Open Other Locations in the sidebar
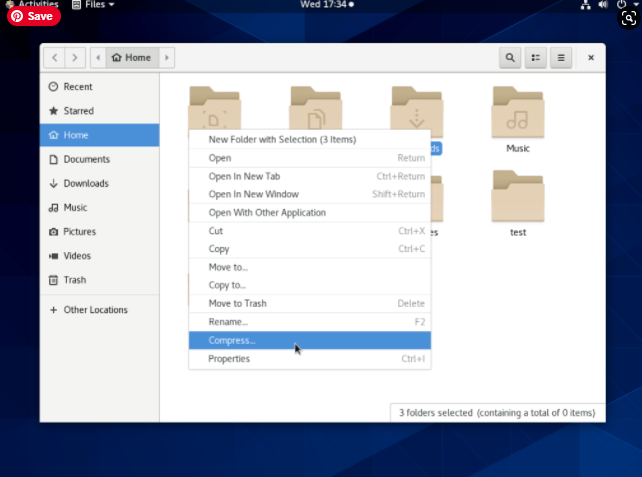The height and width of the screenshot is (477, 642). click(x=99, y=310)
